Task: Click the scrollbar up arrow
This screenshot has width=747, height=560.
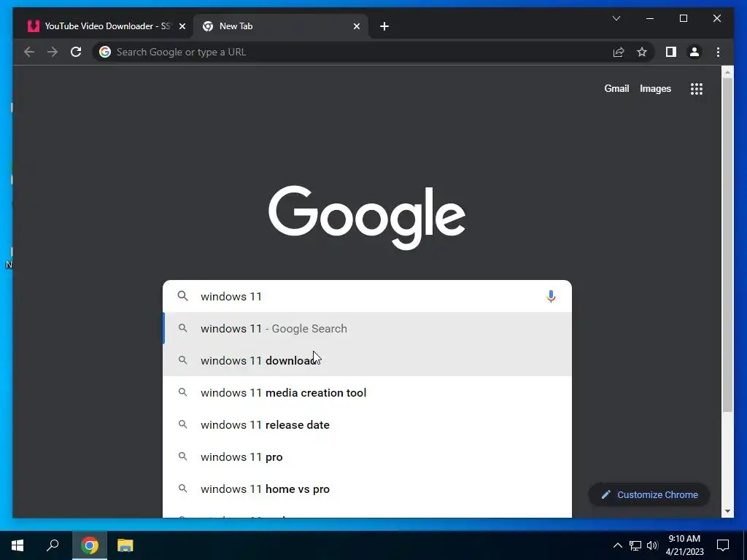Action: (x=727, y=72)
